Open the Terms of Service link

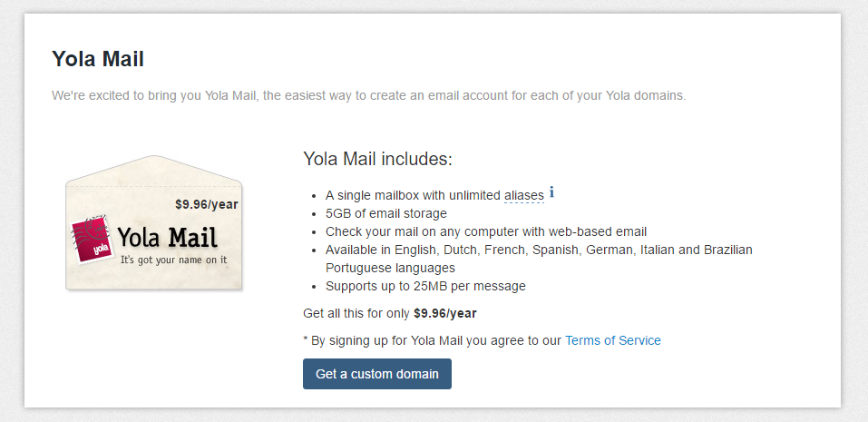[x=613, y=340]
